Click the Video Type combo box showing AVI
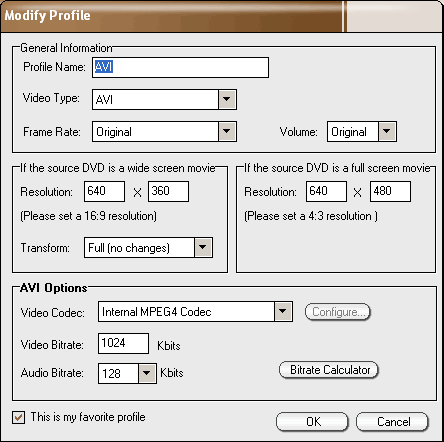The height and width of the screenshot is (442, 444). point(164,99)
